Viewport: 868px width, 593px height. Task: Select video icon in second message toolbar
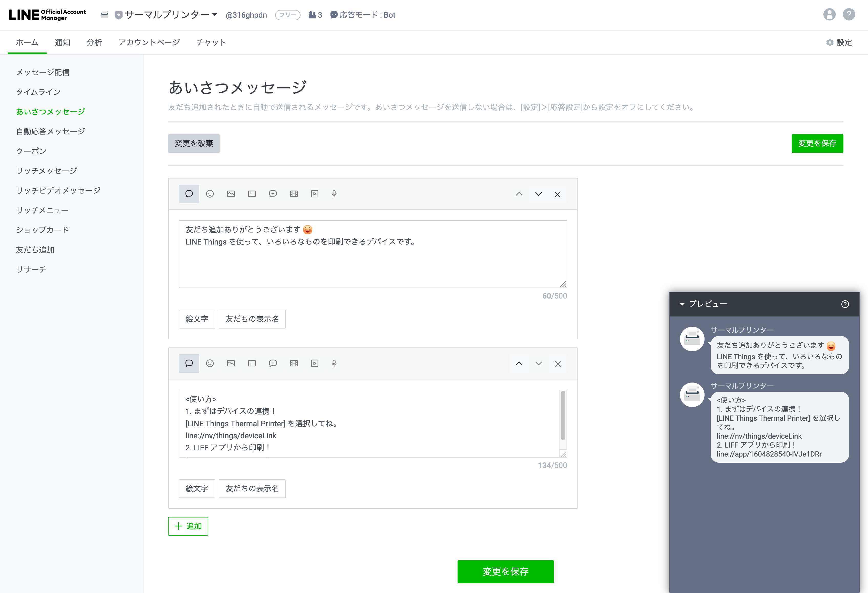click(x=314, y=363)
